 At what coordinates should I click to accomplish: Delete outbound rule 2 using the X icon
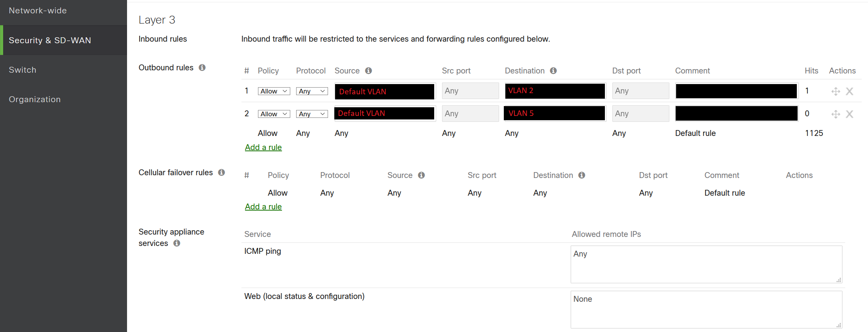(850, 114)
